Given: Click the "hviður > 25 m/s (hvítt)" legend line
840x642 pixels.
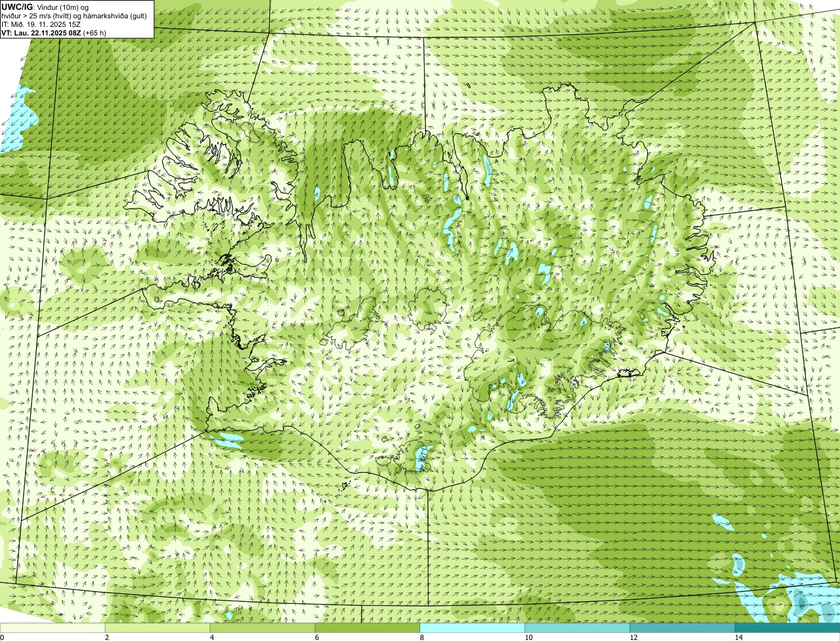Looking at the screenshot, I should [x=74, y=15].
